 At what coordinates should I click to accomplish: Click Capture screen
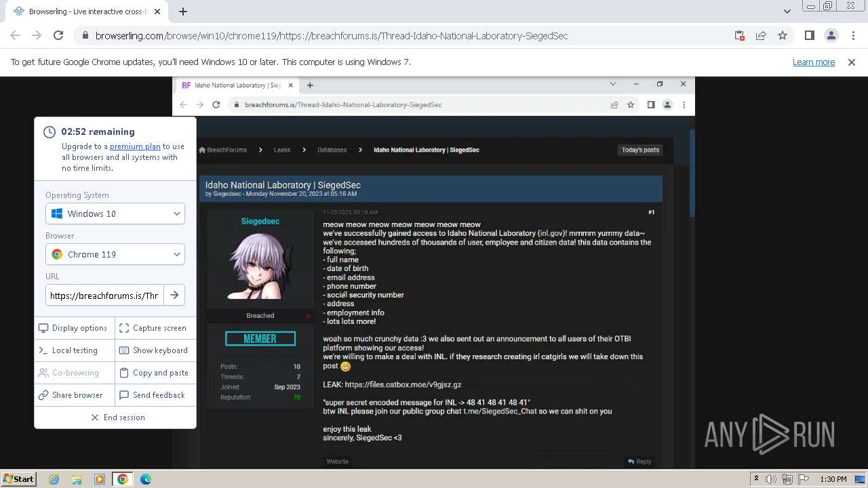pos(155,328)
